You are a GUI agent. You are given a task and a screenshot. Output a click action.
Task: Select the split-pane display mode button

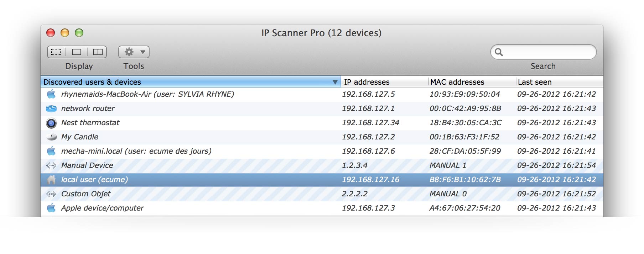[97, 52]
